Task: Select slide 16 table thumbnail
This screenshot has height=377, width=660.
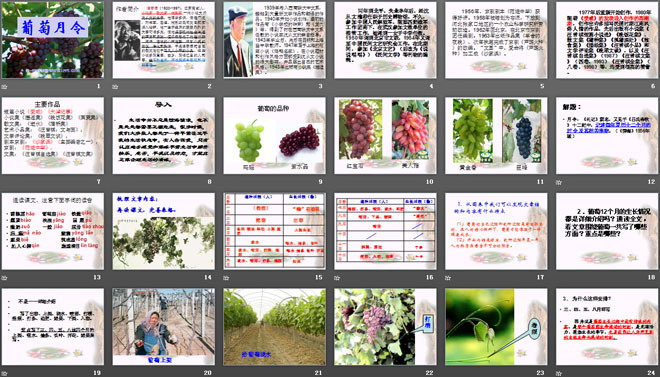Action: [x=385, y=231]
